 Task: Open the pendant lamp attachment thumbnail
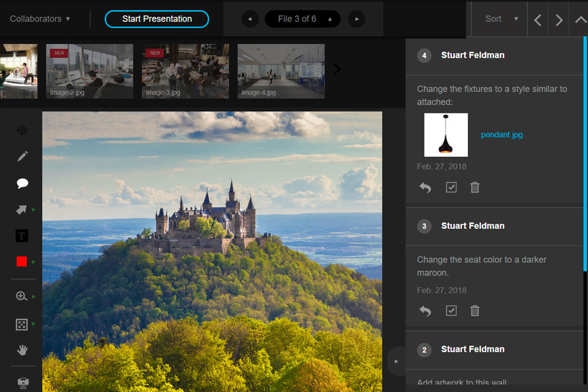[x=446, y=135]
